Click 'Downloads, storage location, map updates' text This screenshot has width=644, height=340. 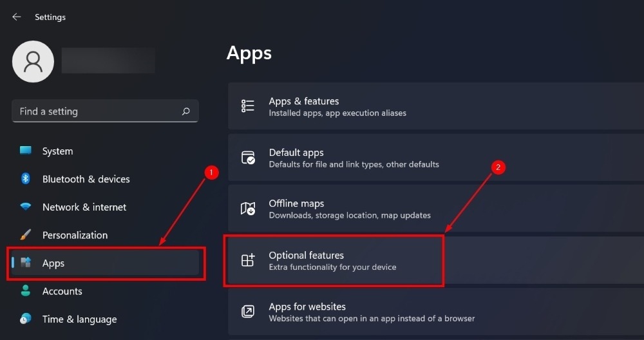(350, 215)
